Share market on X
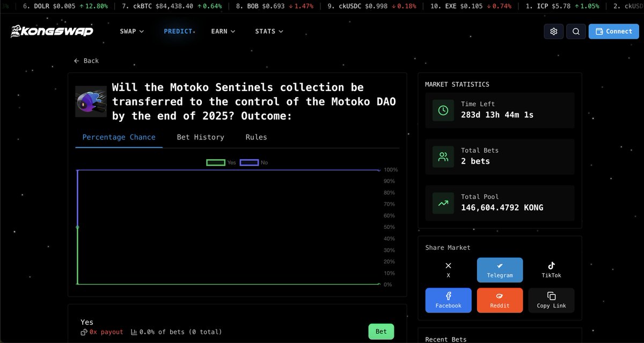This screenshot has width=644, height=343. [449, 270]
